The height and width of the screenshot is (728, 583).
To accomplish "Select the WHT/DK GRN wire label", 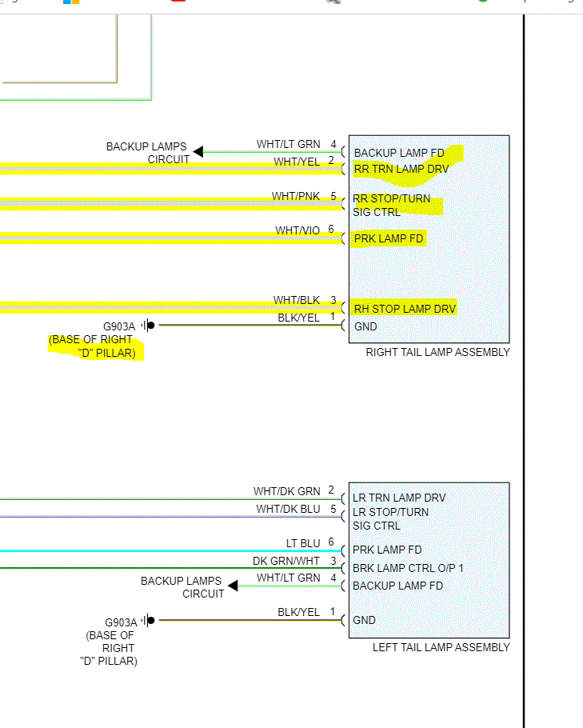I will tap(287, 491).
